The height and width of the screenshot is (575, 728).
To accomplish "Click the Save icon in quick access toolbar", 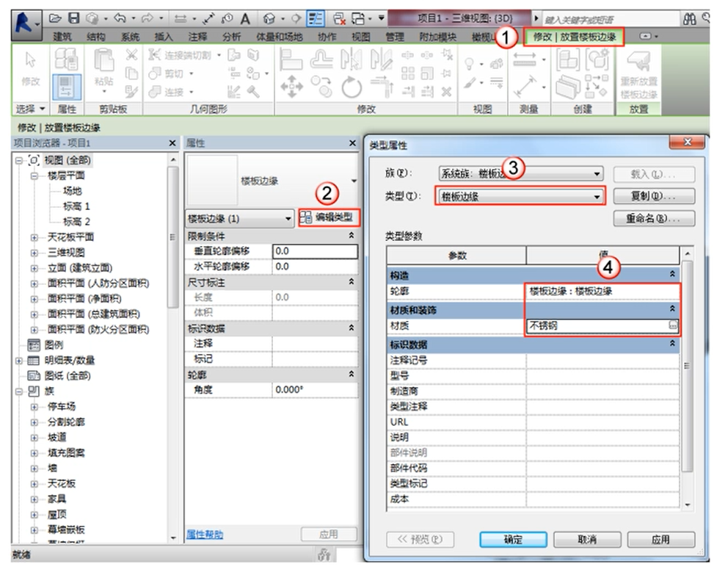I will point(74,17).
